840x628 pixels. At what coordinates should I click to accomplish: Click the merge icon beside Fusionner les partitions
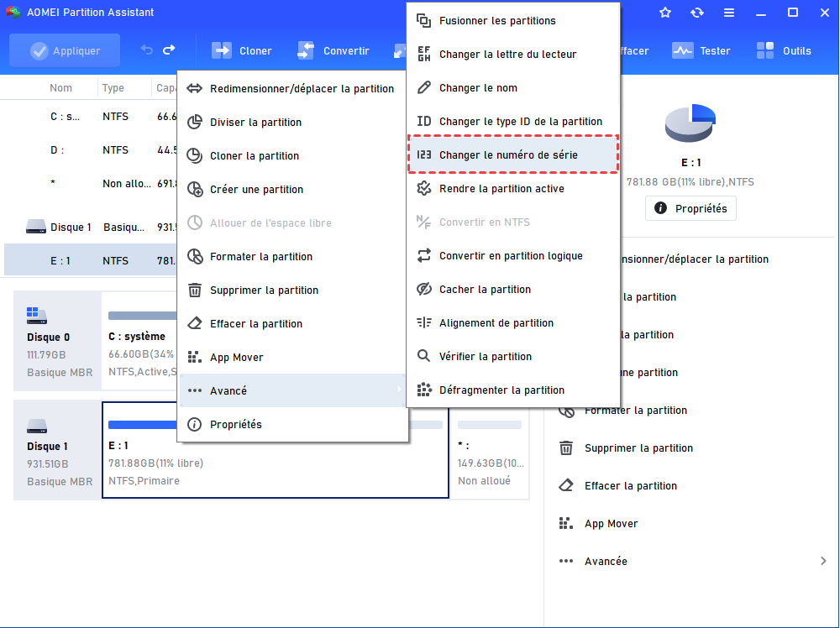pyautogui.click(x=423, y=21)
